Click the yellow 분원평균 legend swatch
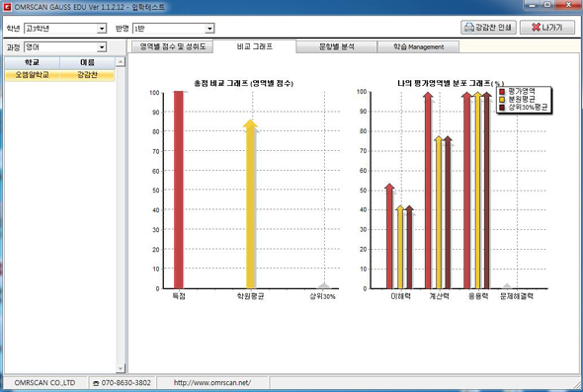 [x=502, y=100]
